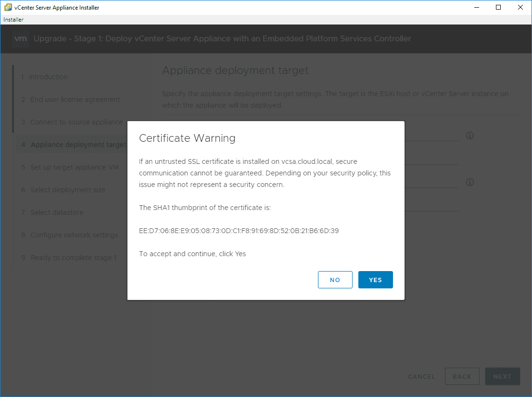
Task: Click the CANCEL button in wizard footer
Action: [421, 377]
